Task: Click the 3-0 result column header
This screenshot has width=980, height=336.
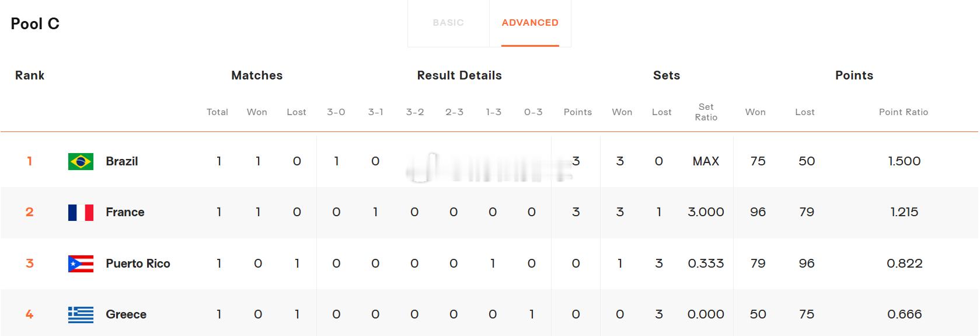Action: (336, 112)
